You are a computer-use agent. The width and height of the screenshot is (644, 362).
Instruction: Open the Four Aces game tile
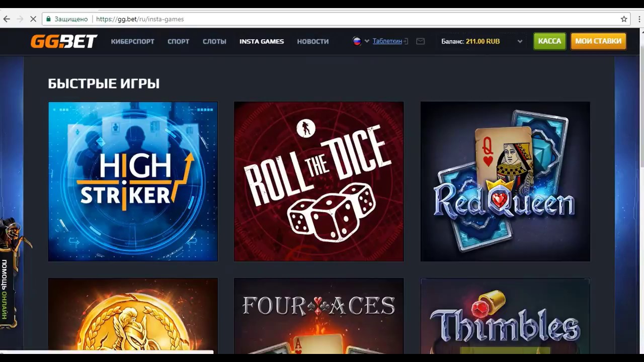click(319, 316)
